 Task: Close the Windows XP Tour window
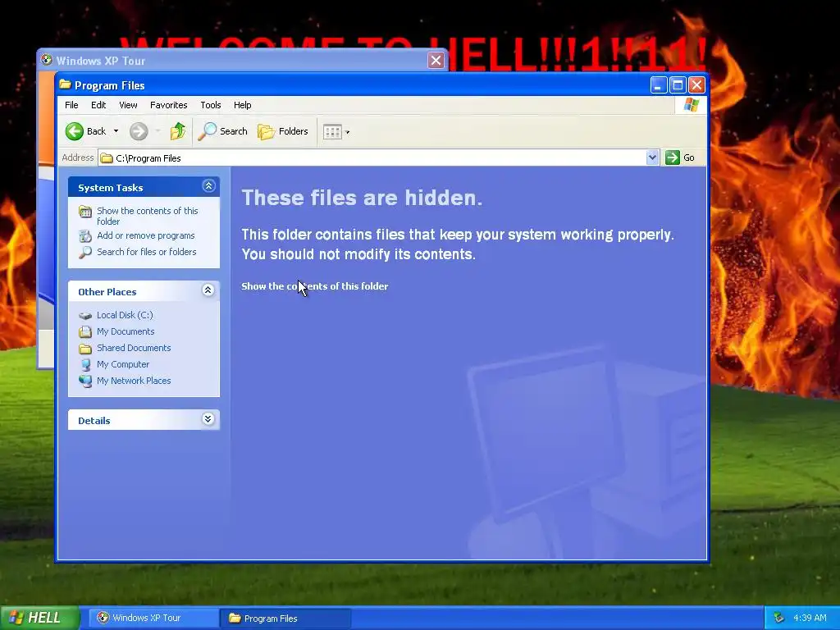click(x=436, y=61)
